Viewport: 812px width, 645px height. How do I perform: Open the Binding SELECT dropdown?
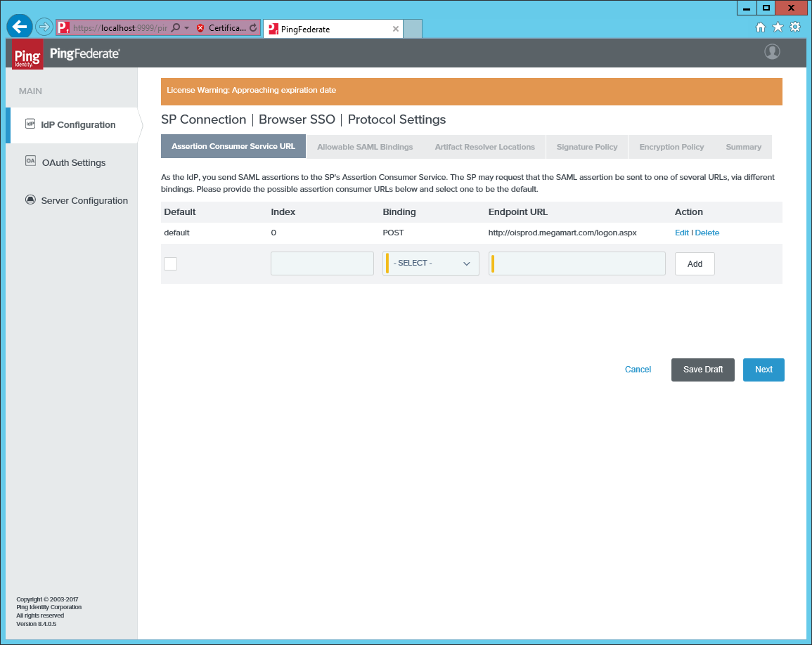(431, 263)
